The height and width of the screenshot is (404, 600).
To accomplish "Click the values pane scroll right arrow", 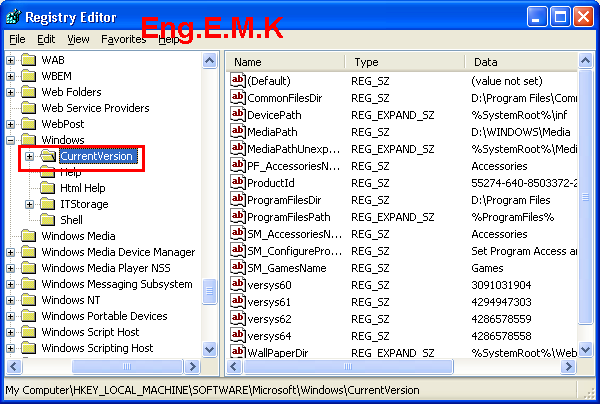I will [569, 367].
